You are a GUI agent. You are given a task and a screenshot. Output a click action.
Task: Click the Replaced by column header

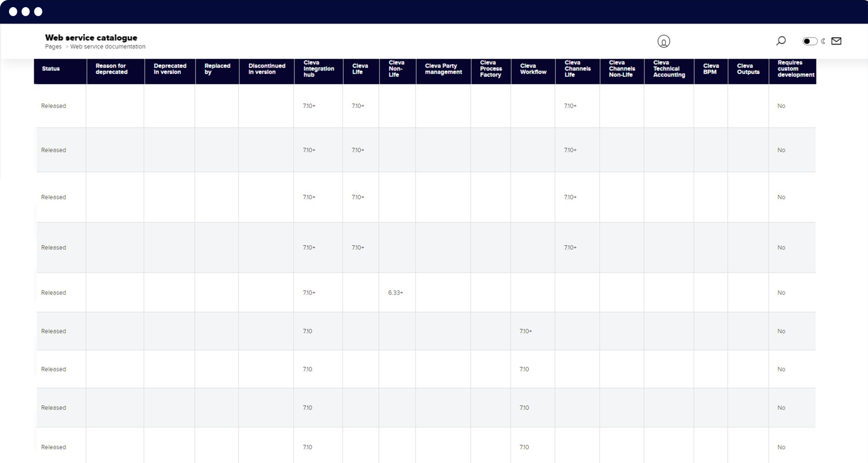click(217, 69)
